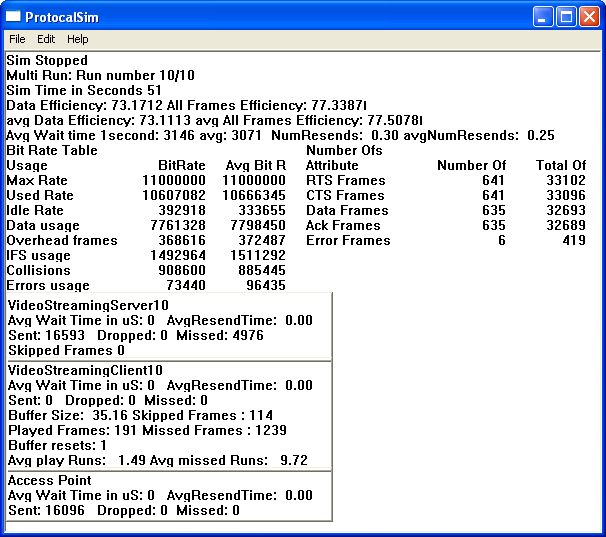
Task: Close the ProtocalSim window
Action: [x=589, y=17]
